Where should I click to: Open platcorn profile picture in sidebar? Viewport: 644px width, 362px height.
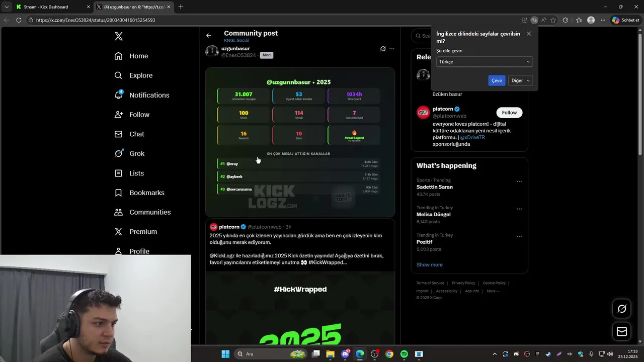pyautogui.click(x=423, y=112)
